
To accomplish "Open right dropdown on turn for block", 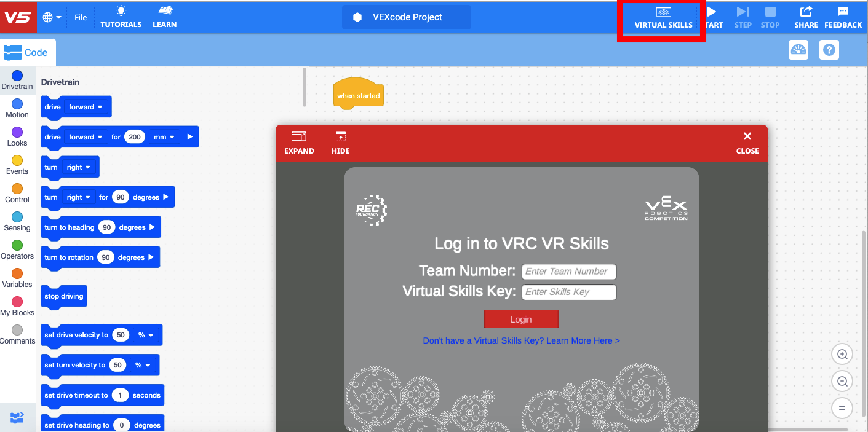I will [79, 197].
